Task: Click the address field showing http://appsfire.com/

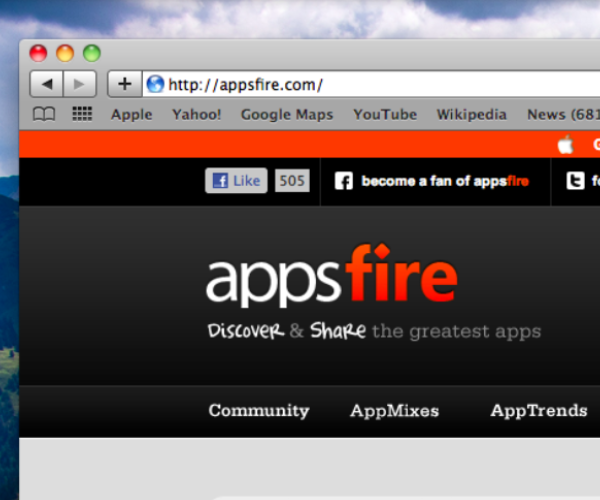Action: pyautogui.click(x=371, y=84)
